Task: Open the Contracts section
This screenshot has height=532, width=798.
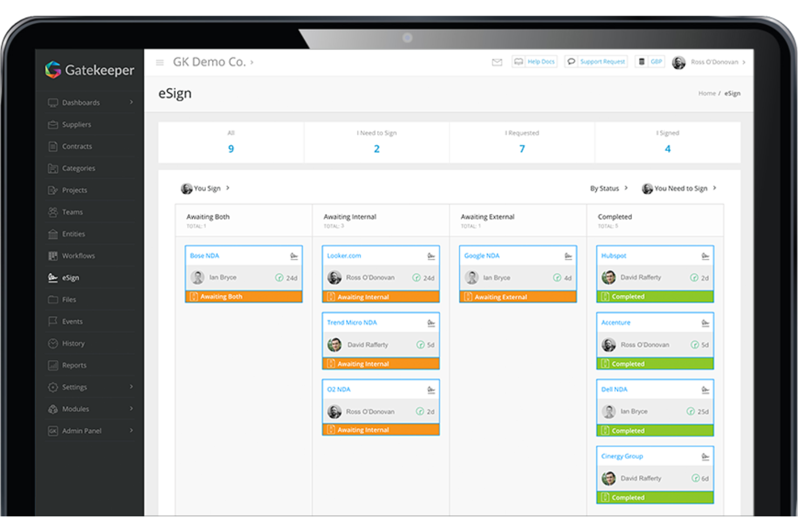Action: (x=77, y=146)
